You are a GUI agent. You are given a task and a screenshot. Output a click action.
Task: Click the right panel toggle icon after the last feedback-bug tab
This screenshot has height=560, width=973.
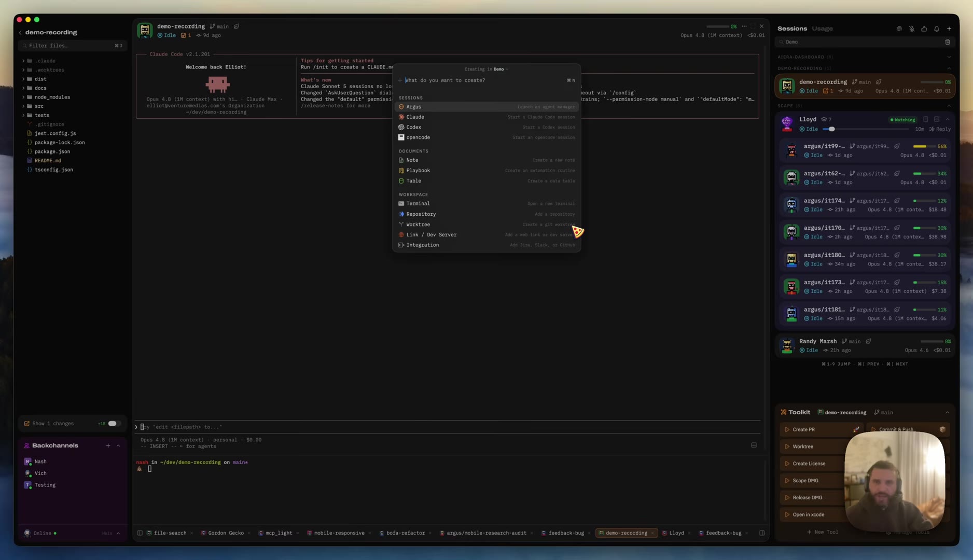762,533
